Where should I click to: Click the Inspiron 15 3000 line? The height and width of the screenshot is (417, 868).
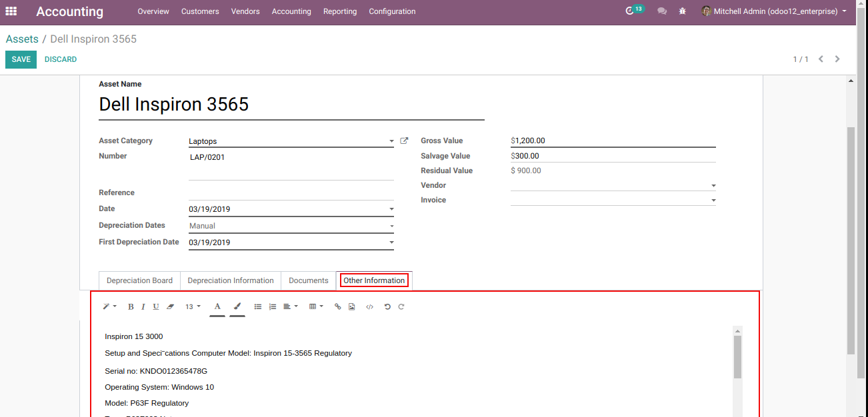[133, 336]
